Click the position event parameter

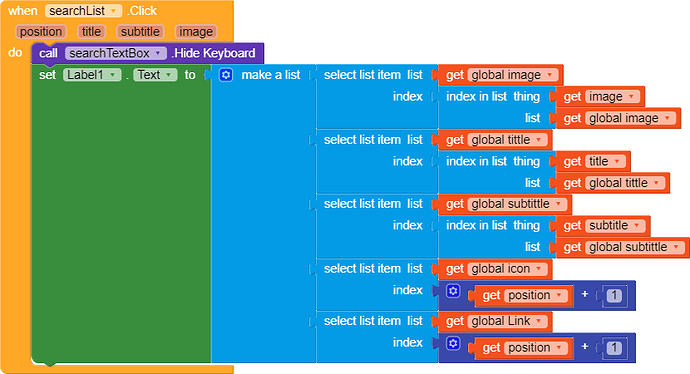41,32
